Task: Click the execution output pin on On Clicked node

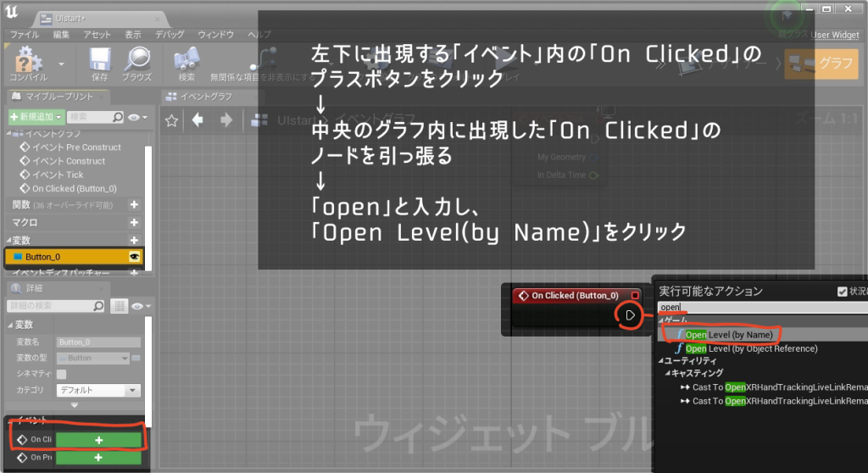Action: pyautogui.click(x=629, y=315)
